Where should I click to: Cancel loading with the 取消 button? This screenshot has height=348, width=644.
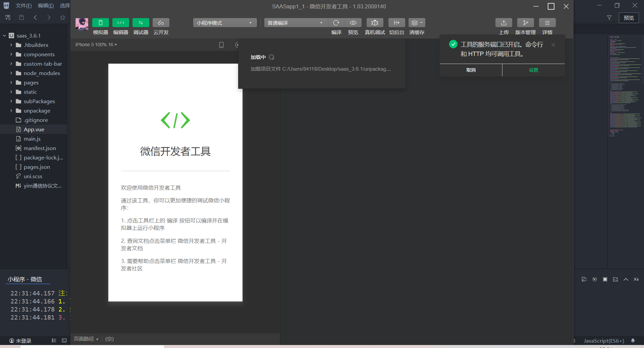(x=471, y=70)
